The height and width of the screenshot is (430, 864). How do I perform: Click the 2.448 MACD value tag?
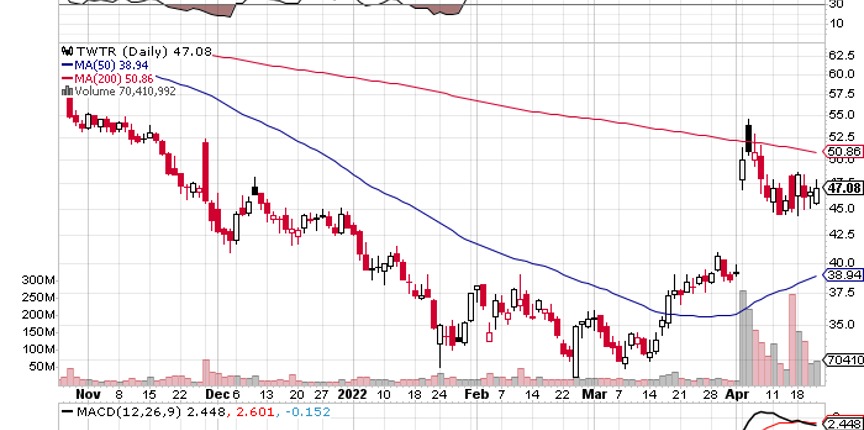tap(845, 421)
